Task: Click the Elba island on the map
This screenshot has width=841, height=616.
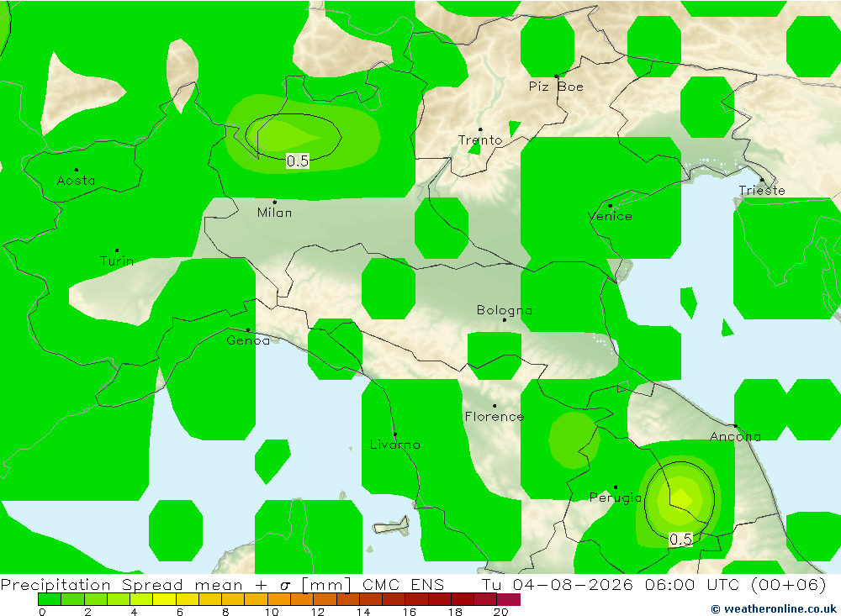Action: pyautogui.click(x=392, y=525)
